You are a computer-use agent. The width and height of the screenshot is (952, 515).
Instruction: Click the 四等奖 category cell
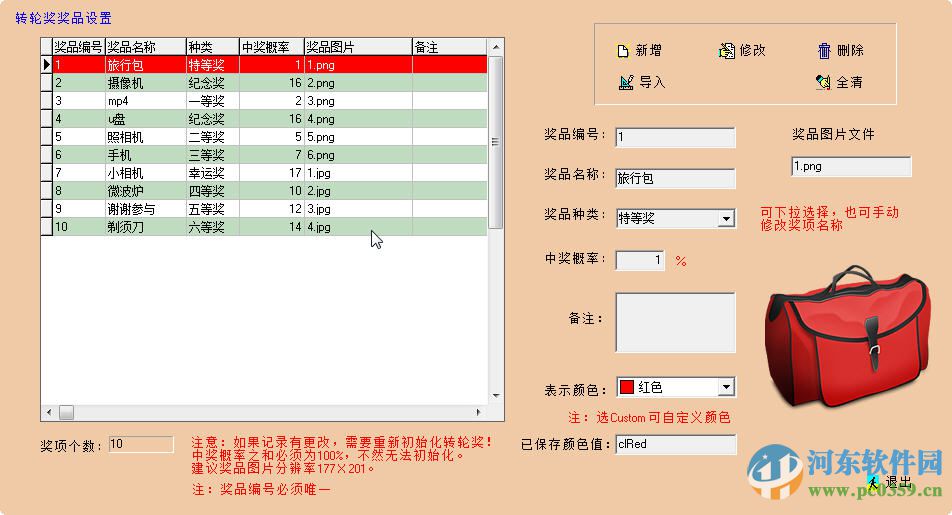coord(212,191)
